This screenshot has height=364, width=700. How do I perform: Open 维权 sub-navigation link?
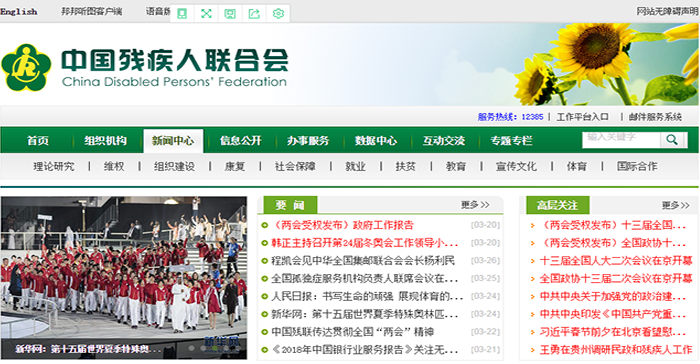pos(114,167)
